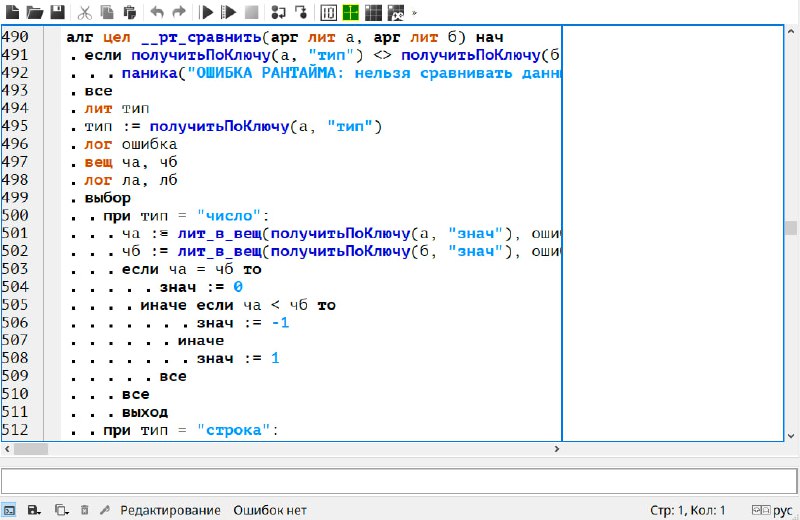
Task: Click the 'Ошибок нет' status text
Action: 270,510
